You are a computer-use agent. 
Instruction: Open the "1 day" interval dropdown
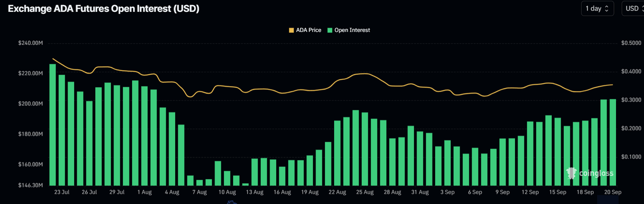tap(597, 8)
